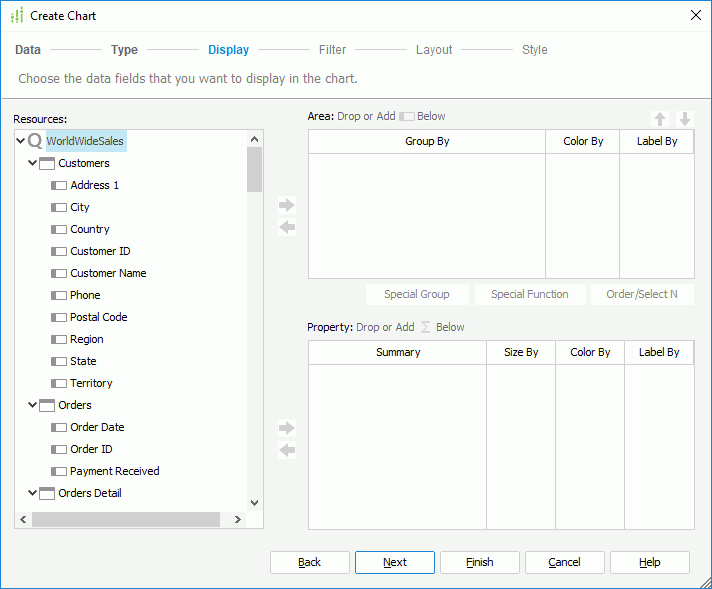Viewport: 712px width, 589px height.
Task: Click the Address 1 field icon
Action: pyautogui.click(x=59, y=185)
